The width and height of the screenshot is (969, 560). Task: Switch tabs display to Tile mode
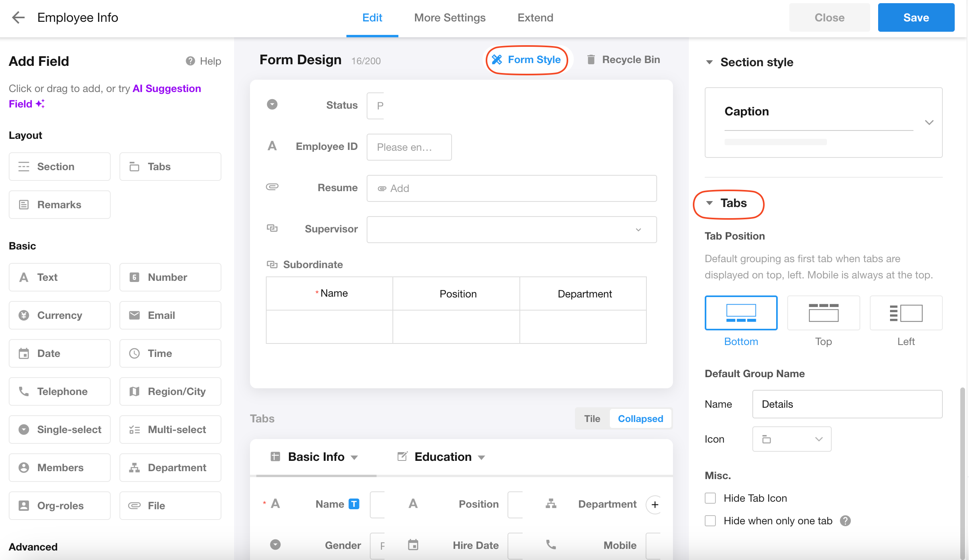(x=592, y=419)
